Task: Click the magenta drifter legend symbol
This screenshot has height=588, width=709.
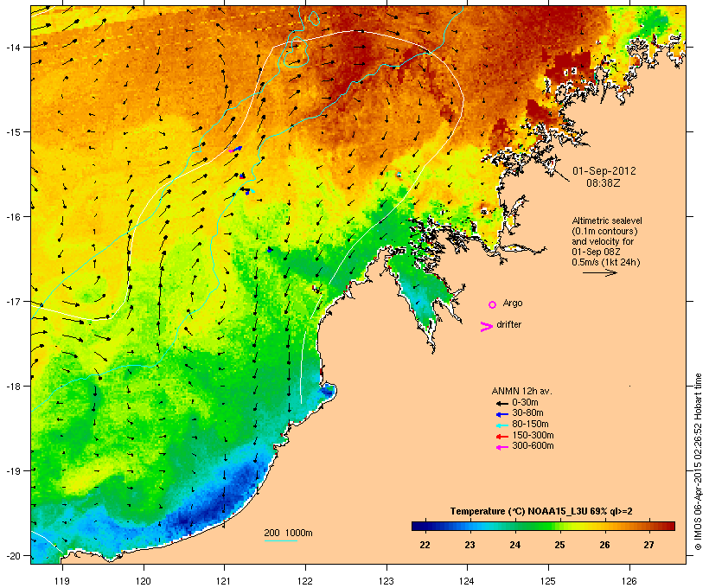Action: (x=487, y=327)
